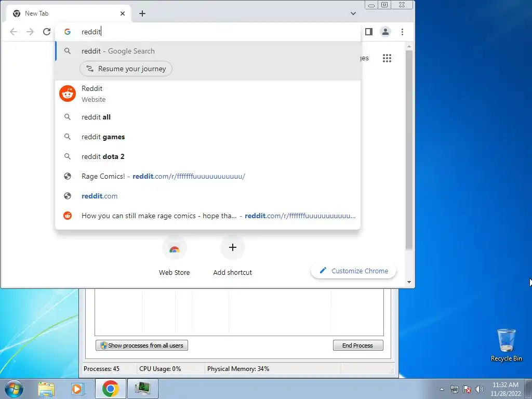Open Chrome side panel icon
The width and height of the screenshot is (532, 399).
(x=369, y=32)
